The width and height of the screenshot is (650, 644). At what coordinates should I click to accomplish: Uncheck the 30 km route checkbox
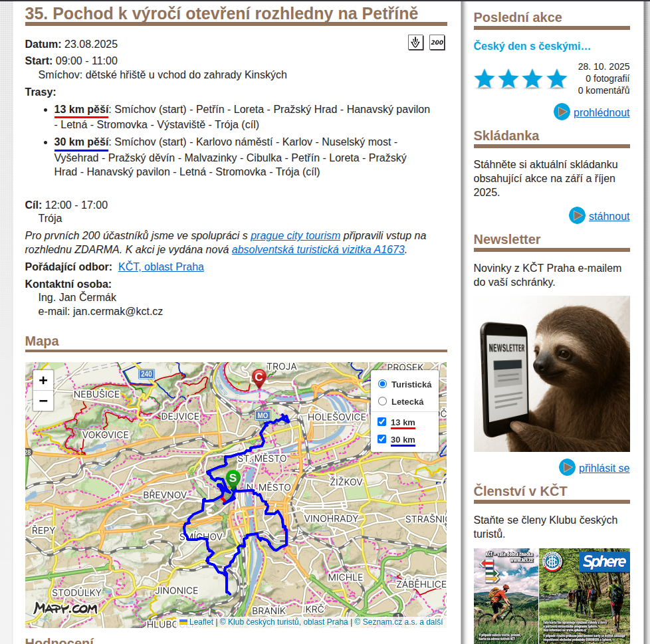pos(381,439)
